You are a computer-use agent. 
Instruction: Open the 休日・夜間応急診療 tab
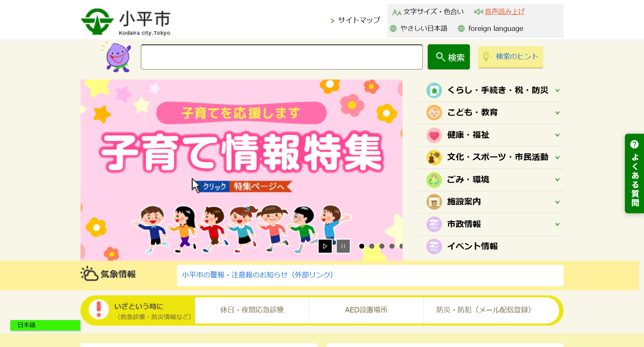point(252,310)
